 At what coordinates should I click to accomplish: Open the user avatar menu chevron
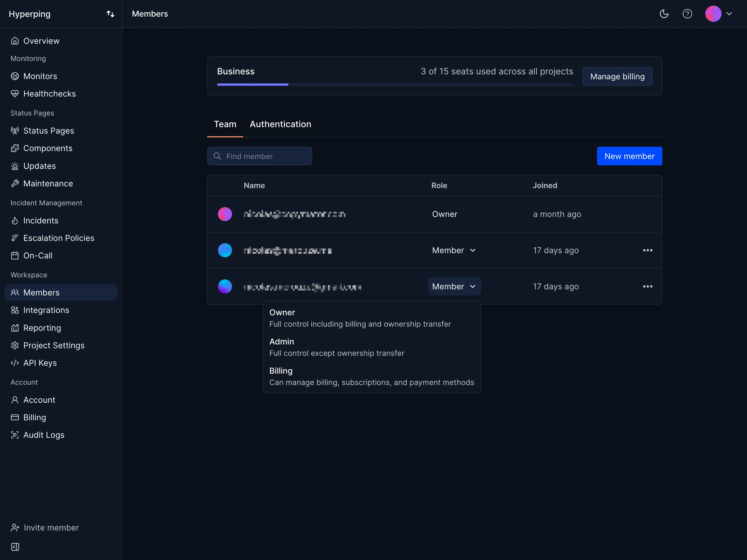pyautogui.click(x=729, y=14)
